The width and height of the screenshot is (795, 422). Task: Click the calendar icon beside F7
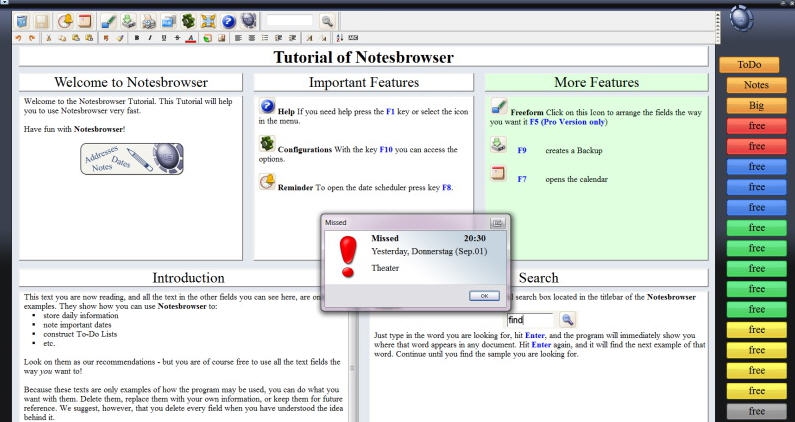click(498, 173)
